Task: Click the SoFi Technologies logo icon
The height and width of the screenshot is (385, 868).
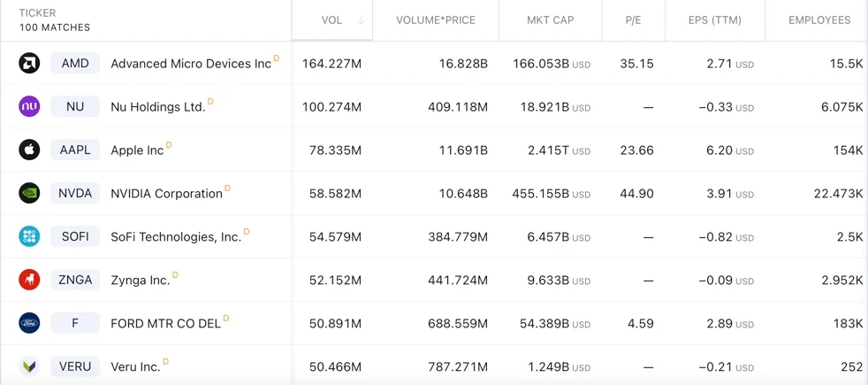Action: 29,236
